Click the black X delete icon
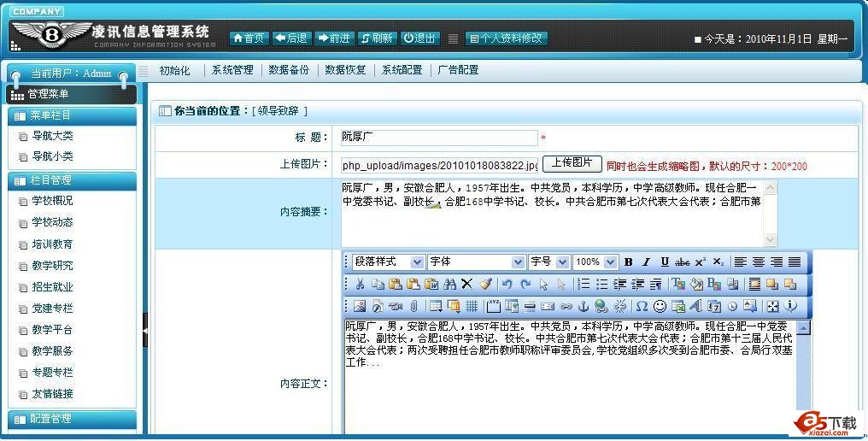This screenshot has width=868, height=441. point(467,285)
